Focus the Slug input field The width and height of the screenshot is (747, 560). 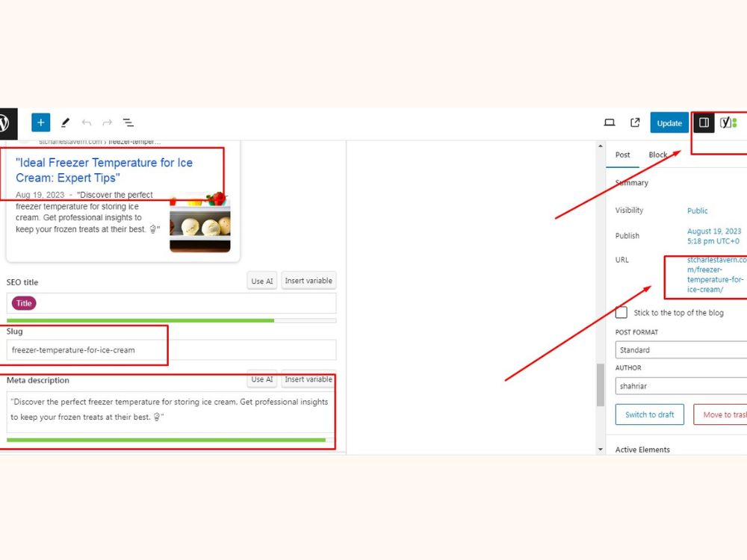coord(172,350)
